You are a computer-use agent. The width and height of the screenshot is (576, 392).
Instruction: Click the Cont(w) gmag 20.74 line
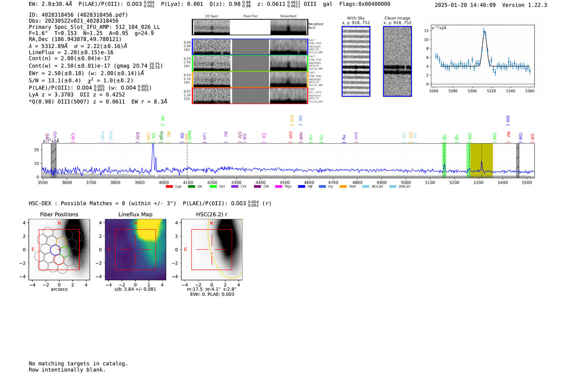click(95, 66)
